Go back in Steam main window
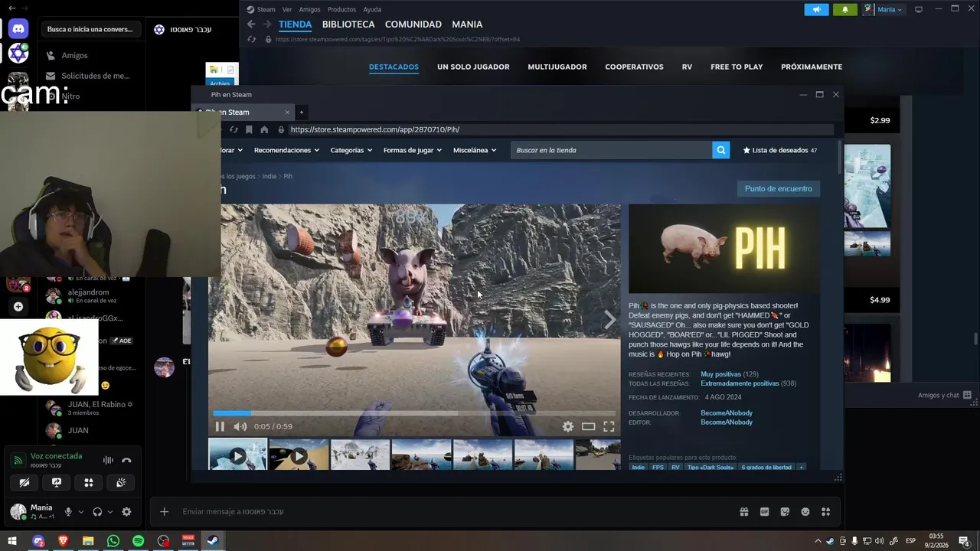 pos(251,24)
